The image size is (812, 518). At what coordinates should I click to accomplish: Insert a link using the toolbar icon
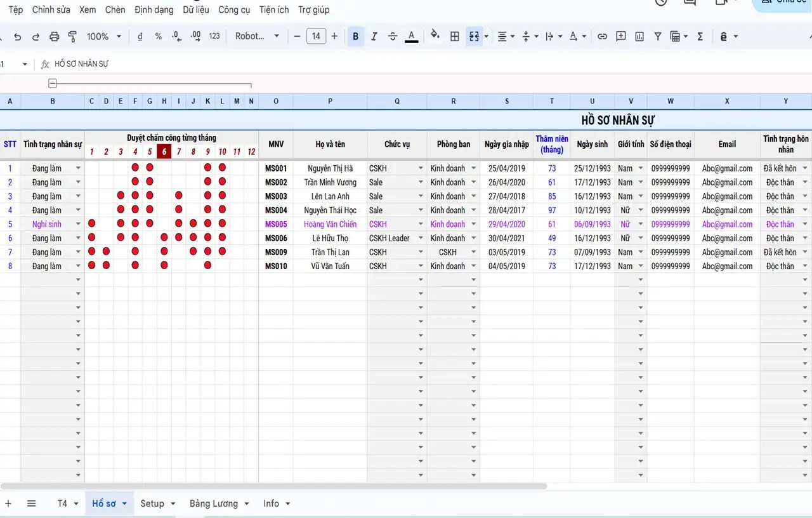coord(602,37)
